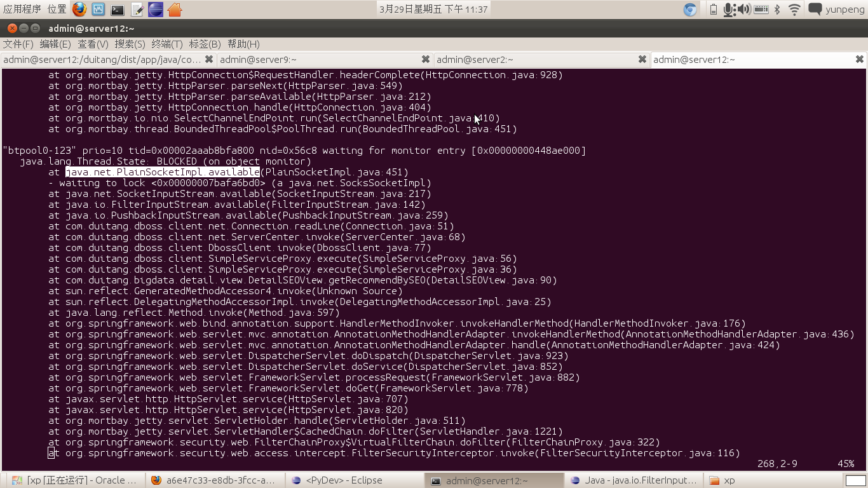Click the ServletHolder.handle stack line
The image size is (868, 488).
257,421
